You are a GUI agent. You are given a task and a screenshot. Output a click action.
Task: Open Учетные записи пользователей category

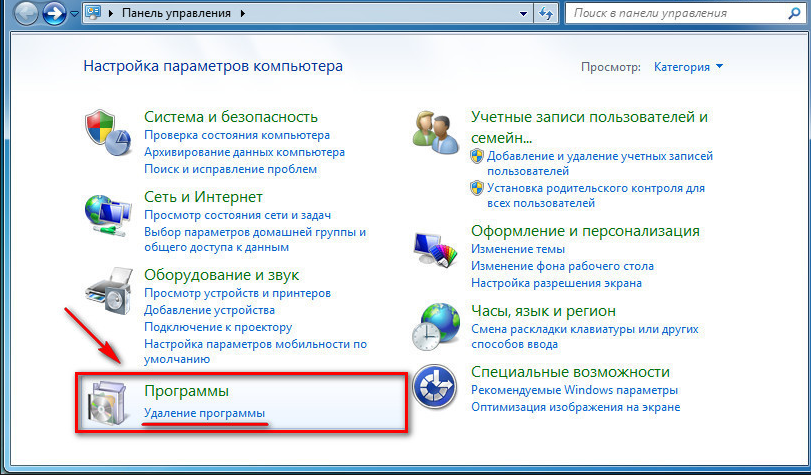tap(589, 127)
